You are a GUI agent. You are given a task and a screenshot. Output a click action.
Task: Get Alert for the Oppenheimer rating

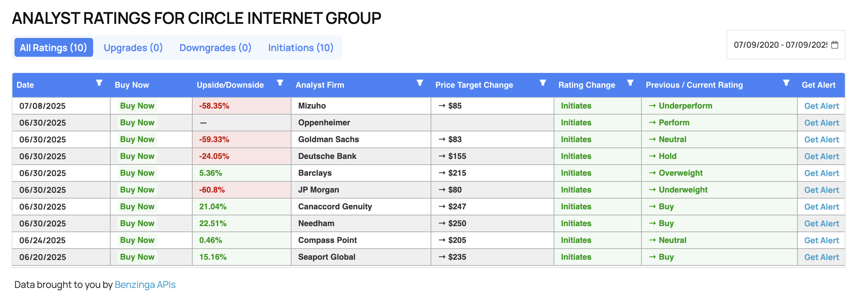(822, 123)
